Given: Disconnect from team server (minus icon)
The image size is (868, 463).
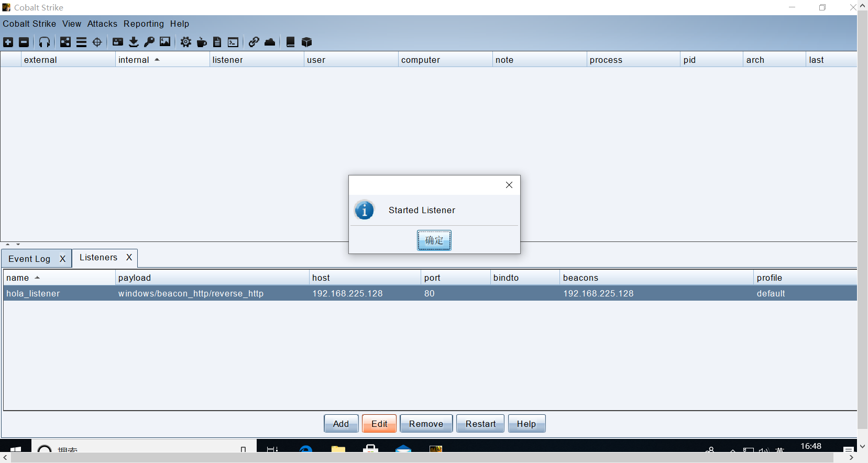Looking at the screenshot, I should tap(24, 42).
